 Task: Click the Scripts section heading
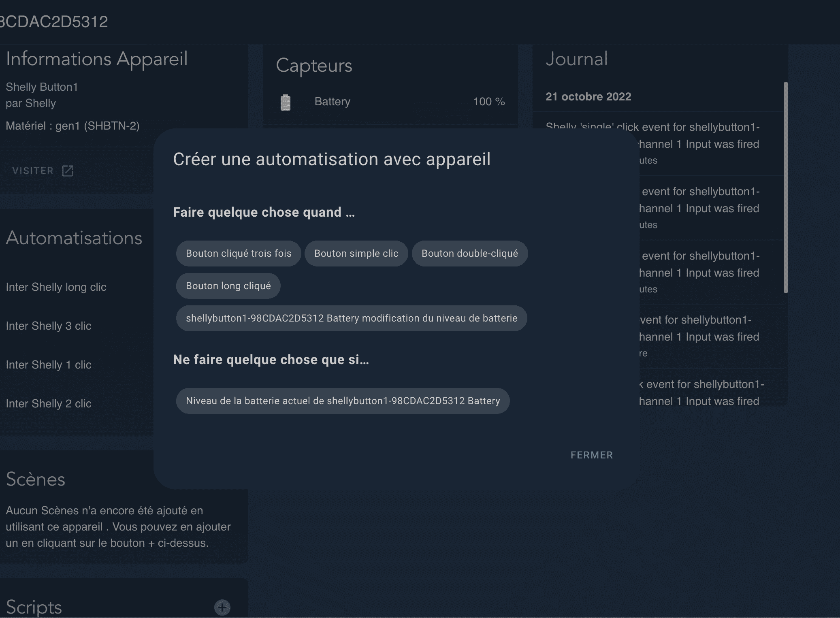[x=34, y=607]
